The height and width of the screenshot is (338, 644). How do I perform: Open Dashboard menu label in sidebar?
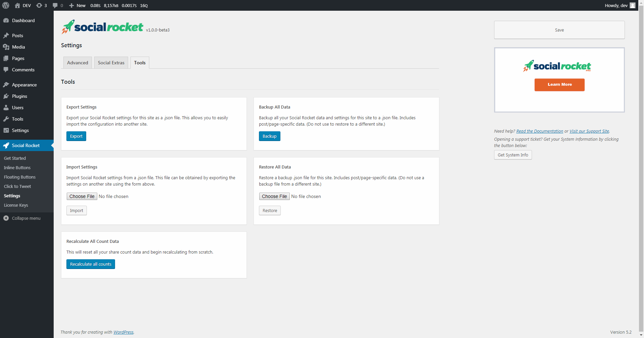pyautogui.click(x=23, y=20)
